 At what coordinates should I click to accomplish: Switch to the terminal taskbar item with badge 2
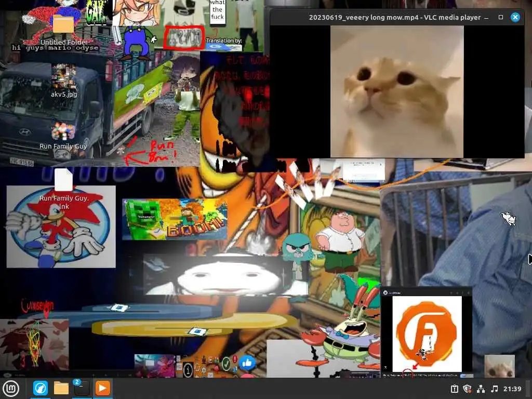[82, 388]
